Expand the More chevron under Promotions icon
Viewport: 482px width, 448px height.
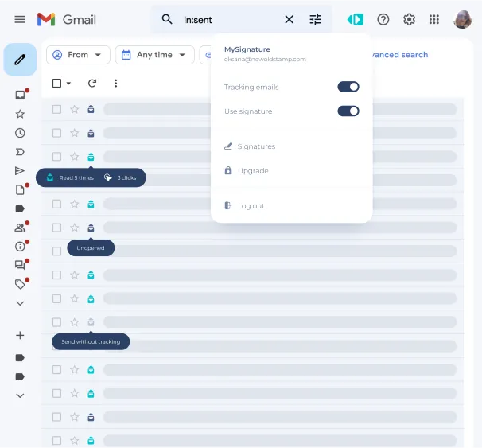(x=20, y=303)
